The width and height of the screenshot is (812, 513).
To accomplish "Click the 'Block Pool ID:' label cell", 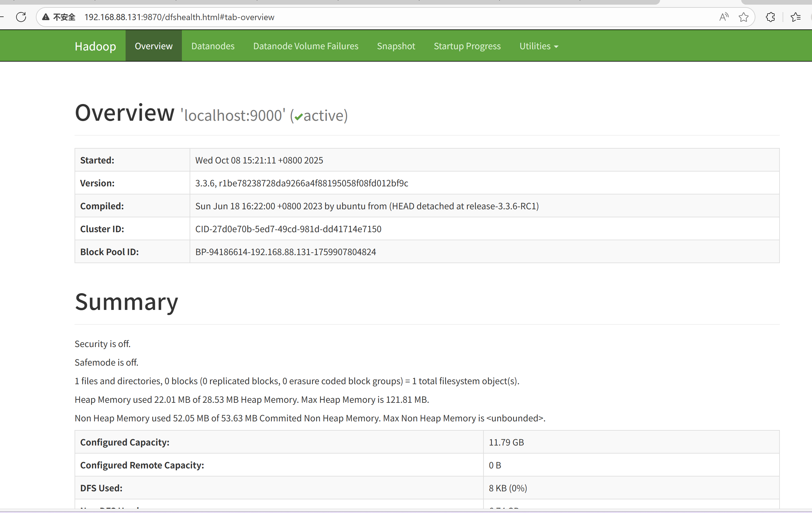I will 132,252.
